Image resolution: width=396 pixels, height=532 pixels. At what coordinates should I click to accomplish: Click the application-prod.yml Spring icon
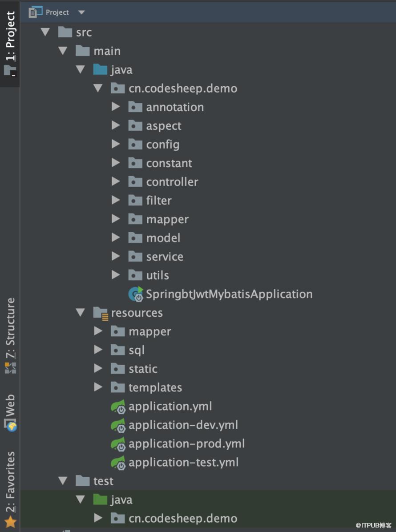point(118,444)
